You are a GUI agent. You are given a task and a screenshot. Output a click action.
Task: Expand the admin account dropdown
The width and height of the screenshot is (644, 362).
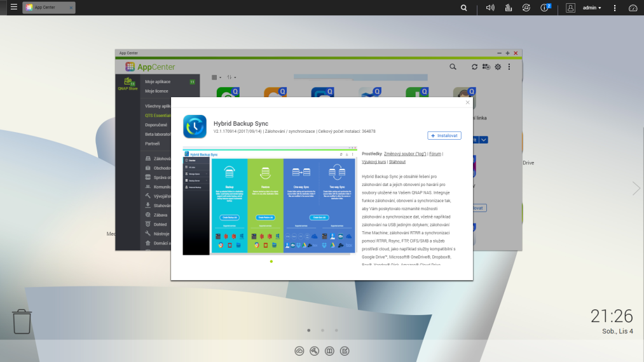(592, 8)
